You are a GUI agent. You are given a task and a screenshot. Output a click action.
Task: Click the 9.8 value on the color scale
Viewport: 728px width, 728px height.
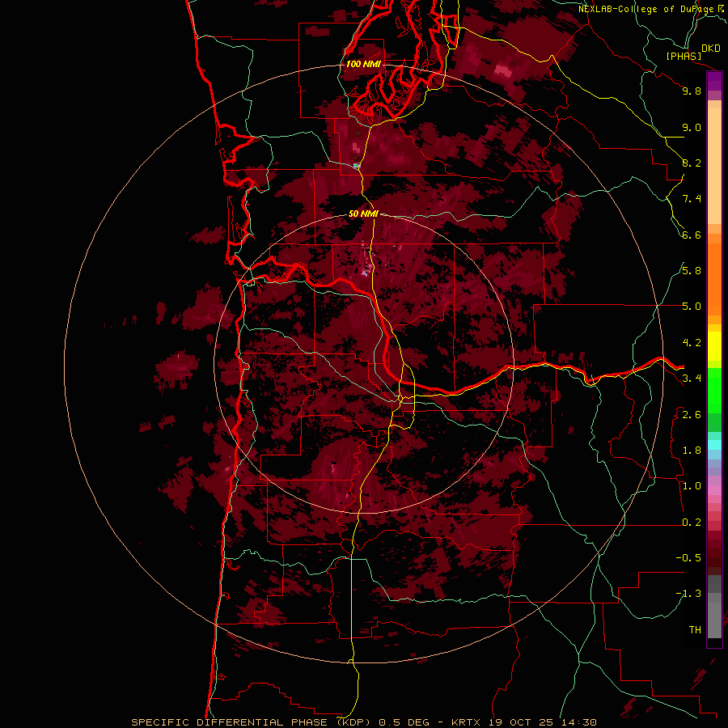pos(692,91)
